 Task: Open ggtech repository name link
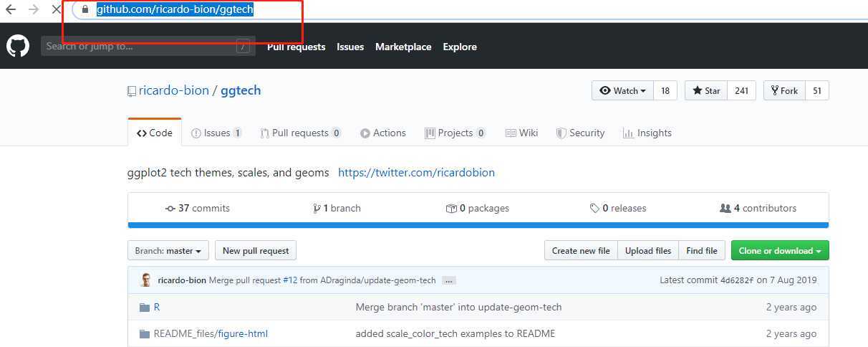coord(241,90)
